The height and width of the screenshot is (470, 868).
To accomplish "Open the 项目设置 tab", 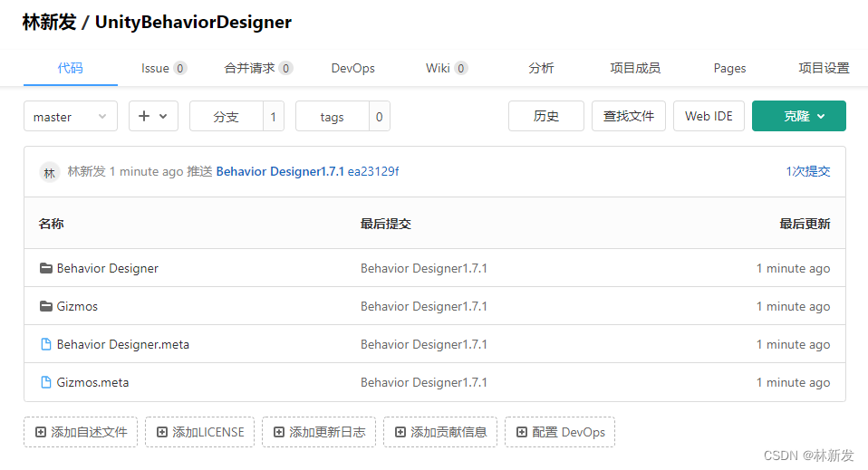I will coord(824,68).
